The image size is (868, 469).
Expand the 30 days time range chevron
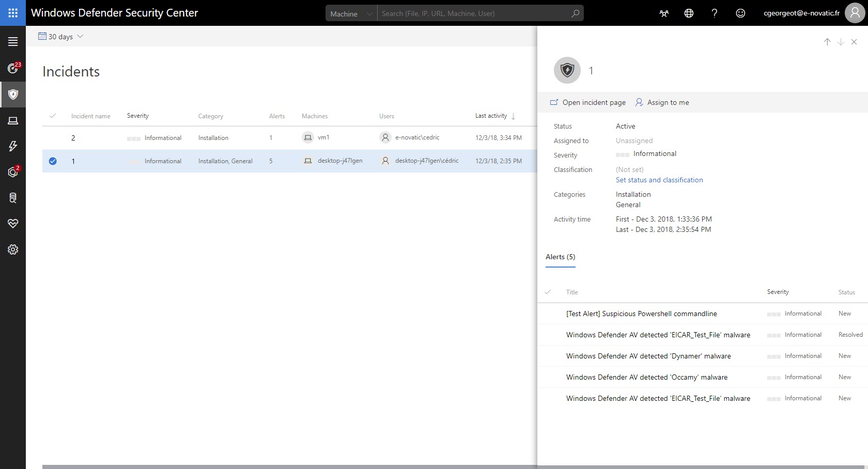pos(80,36)
